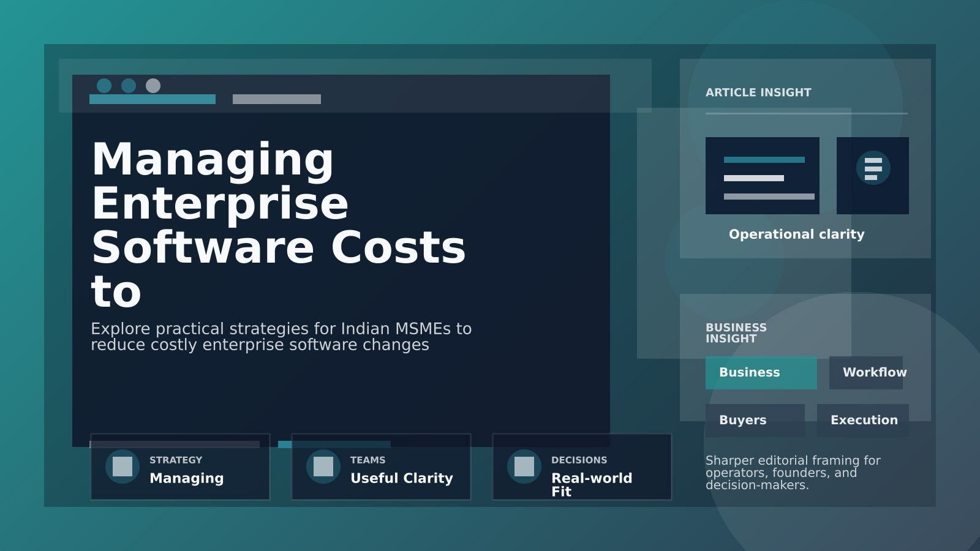The image size is (980, 551).
Task: Click the gray window dot
Action: 153,86
